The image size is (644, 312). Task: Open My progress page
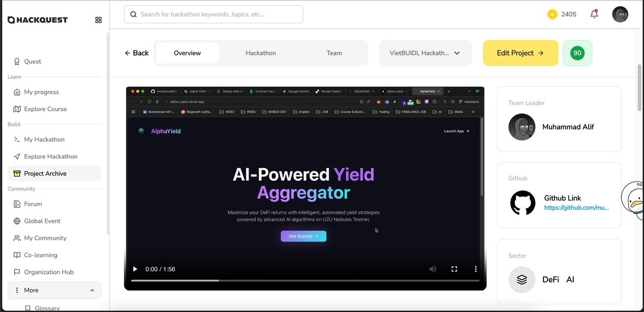click(54, 92)
